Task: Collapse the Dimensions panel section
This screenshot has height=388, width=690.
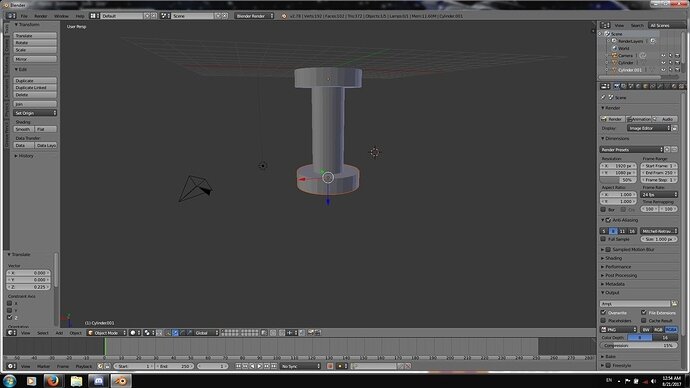Action: click(617, 139)
